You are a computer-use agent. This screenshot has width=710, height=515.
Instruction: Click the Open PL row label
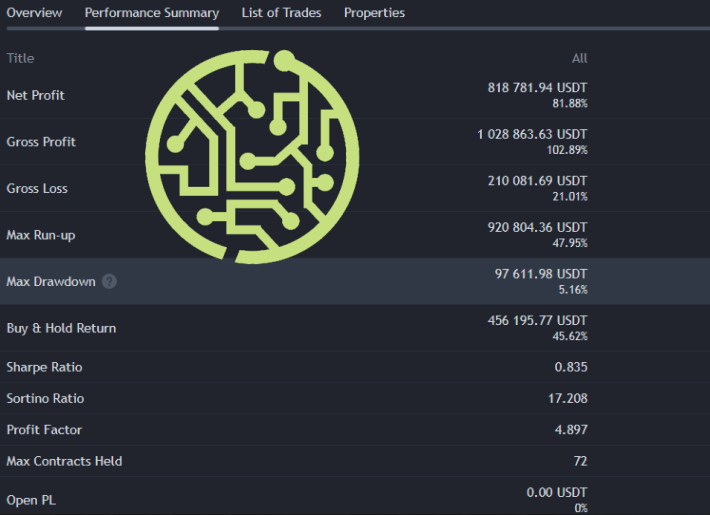(x=31, y=500)
